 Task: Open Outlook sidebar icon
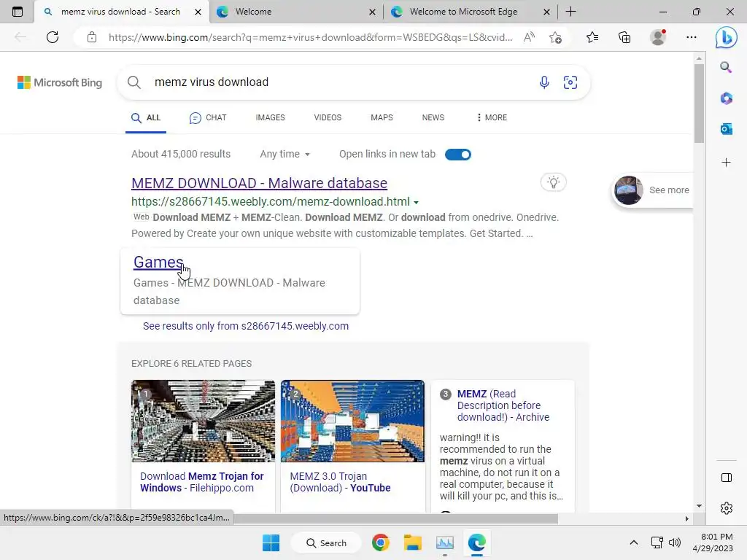click(x=726, y=128)
